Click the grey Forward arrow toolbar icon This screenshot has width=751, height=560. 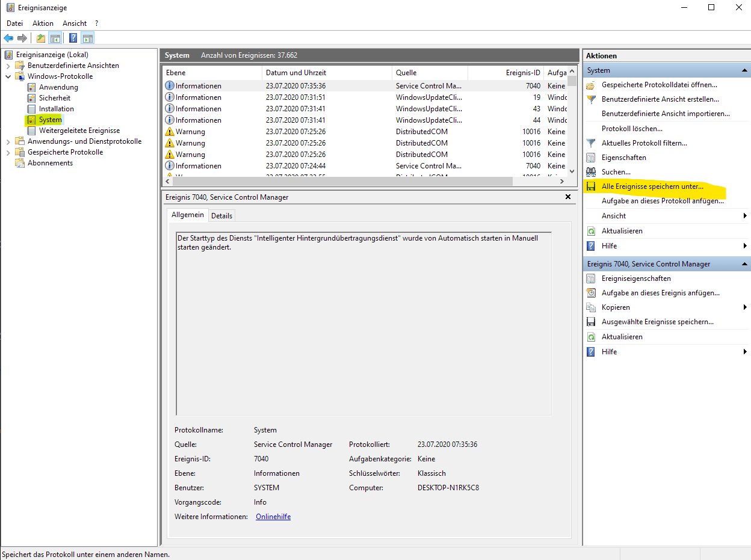(22, 38)
